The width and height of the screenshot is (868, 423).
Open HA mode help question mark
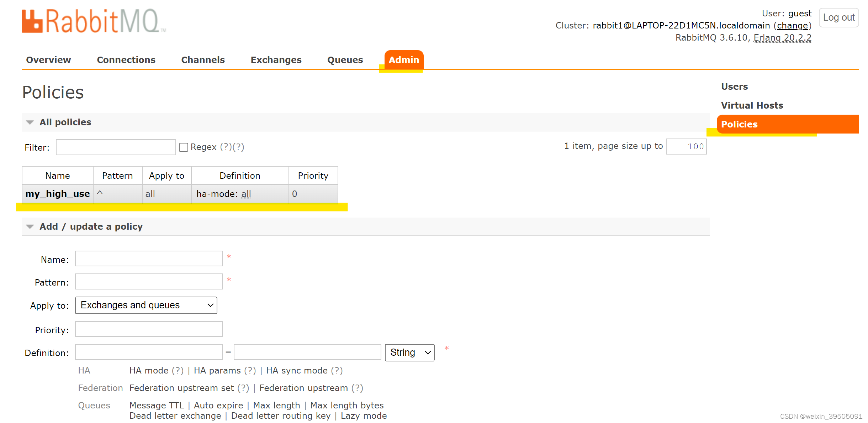(x=178, y=371)
